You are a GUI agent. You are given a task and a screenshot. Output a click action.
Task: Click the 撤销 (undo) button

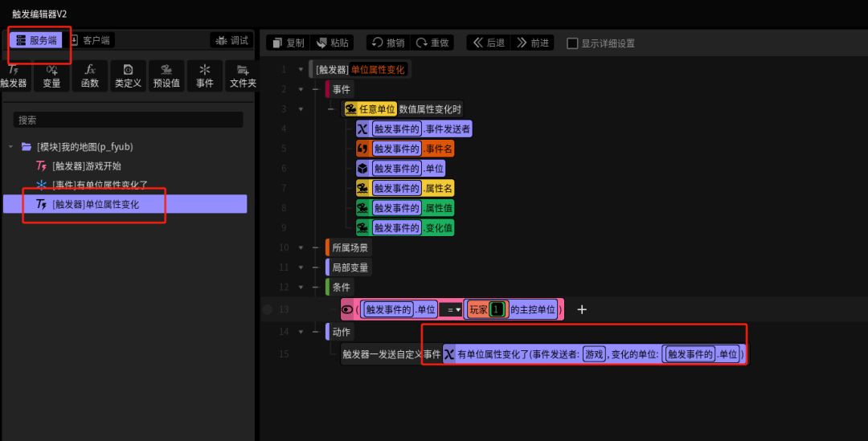pos(387,43)
